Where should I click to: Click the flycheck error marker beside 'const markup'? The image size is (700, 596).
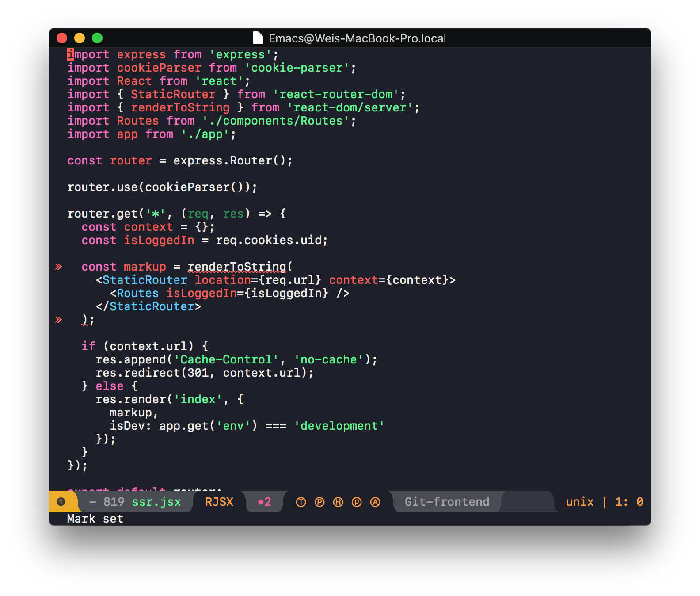point(58,267)
